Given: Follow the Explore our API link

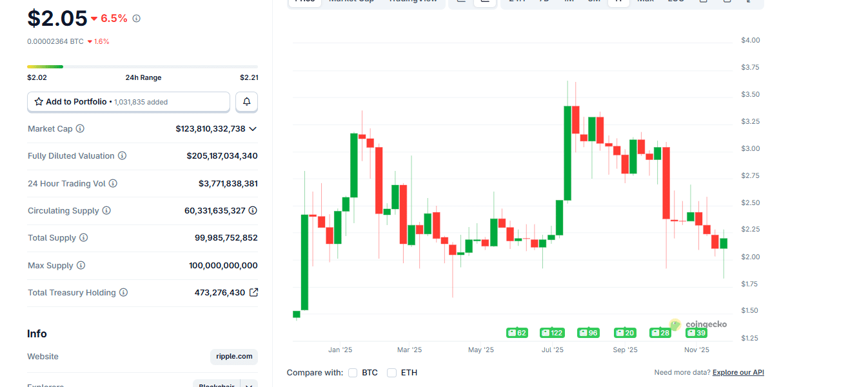Looking at the screenshot, I should coord(738,373).
